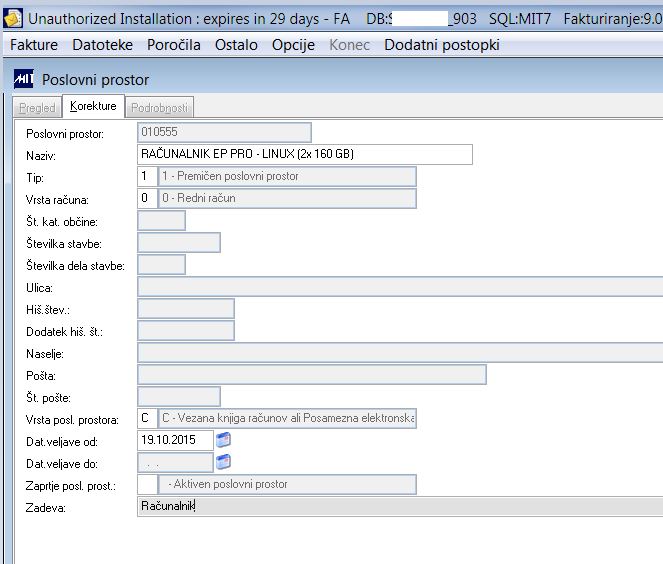Click the application icon in title bar
The width and height of the screenshot is (663, 564).
[x=13, y=19]
